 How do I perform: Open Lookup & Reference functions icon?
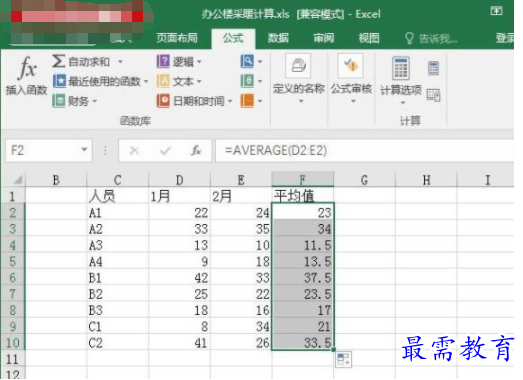click(247, 61)
